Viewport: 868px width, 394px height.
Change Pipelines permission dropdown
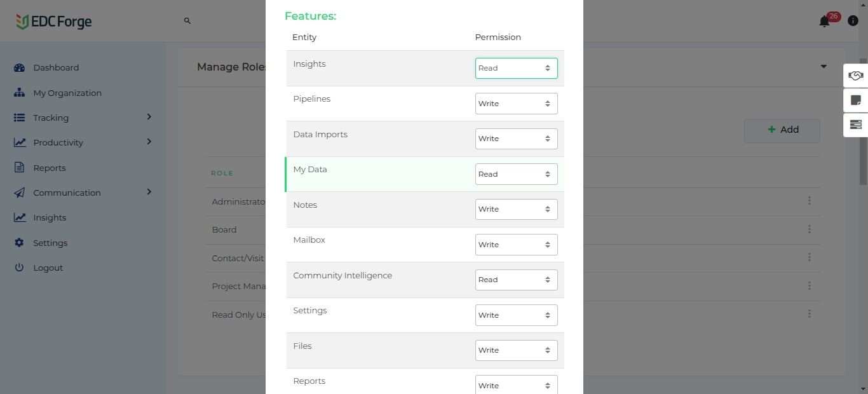(516, 104)
